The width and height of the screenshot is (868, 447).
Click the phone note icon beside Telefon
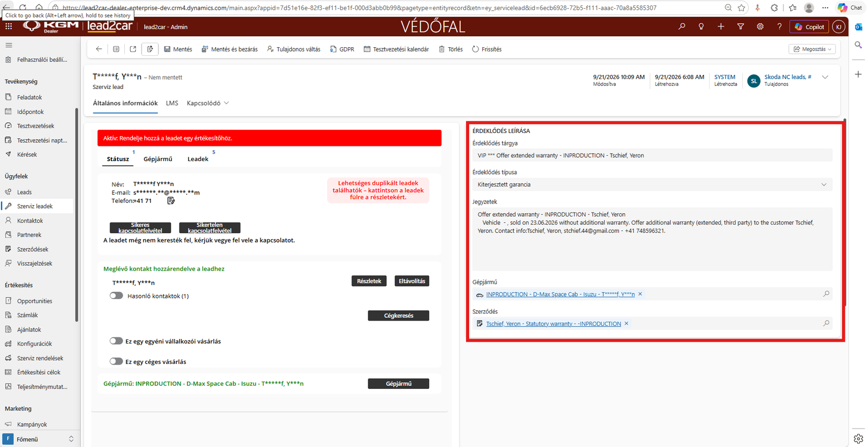171,201
